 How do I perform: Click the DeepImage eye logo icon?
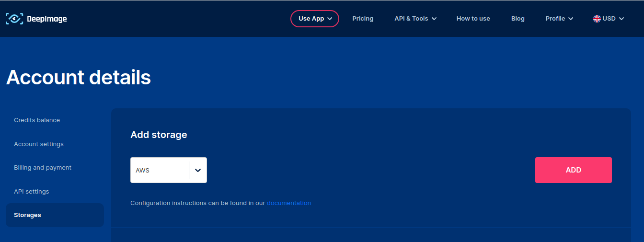tap(14, 19)
